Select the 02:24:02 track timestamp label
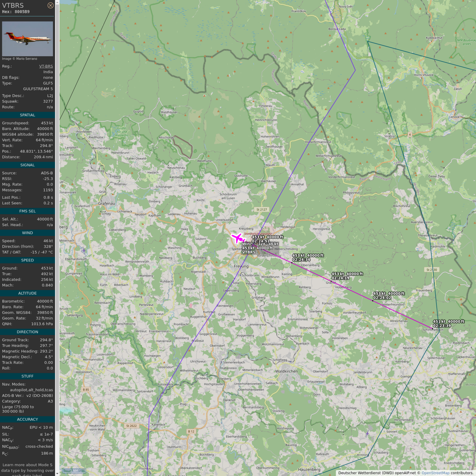Image resolution: width=476 pixels, height=476 pixels. point(382,298)
